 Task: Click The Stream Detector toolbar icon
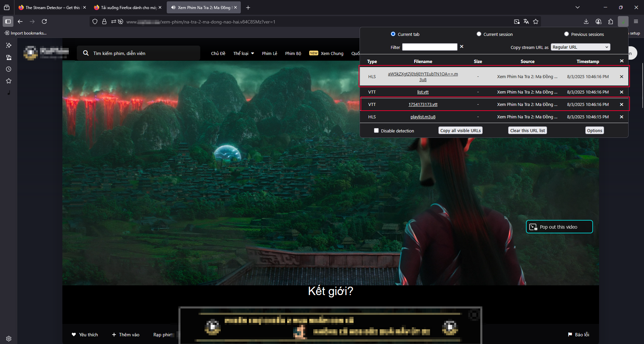(x=623, y=21)
